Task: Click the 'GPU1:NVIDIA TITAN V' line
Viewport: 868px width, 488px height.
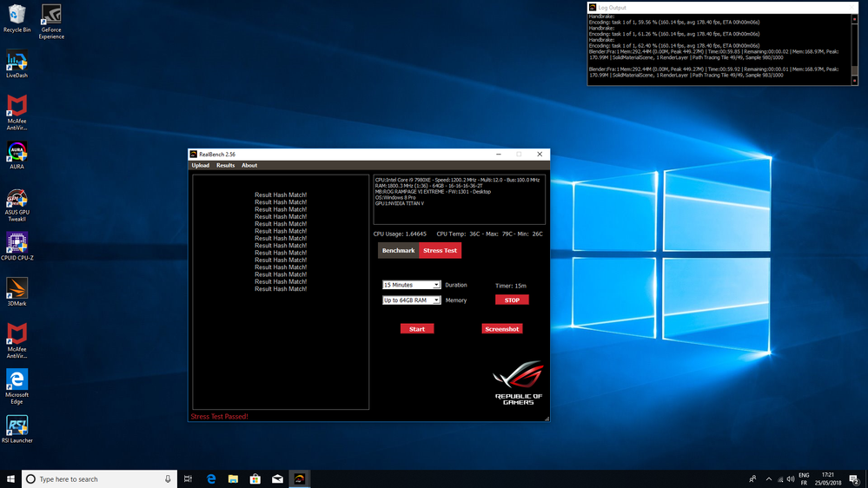Action: (400, 203)
